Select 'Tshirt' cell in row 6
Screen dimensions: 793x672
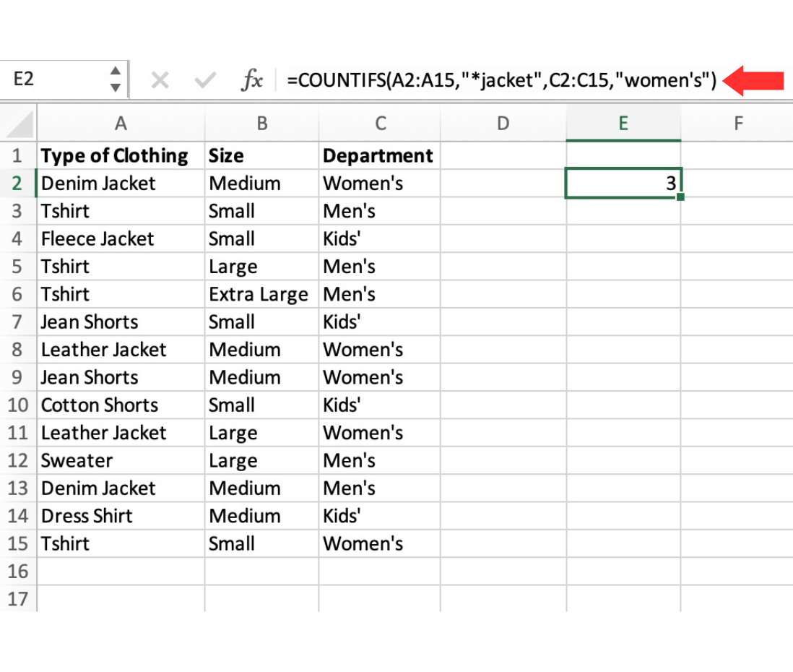121,295
